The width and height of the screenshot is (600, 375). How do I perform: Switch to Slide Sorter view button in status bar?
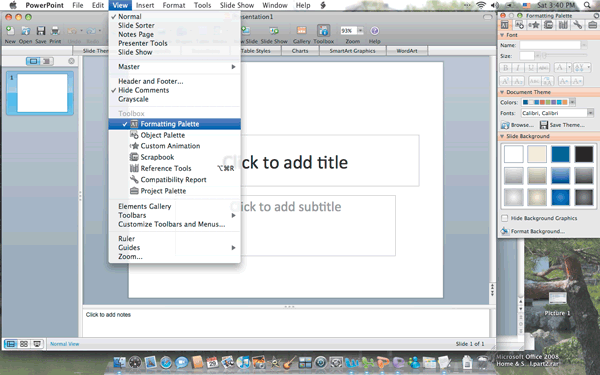point(24,344)
